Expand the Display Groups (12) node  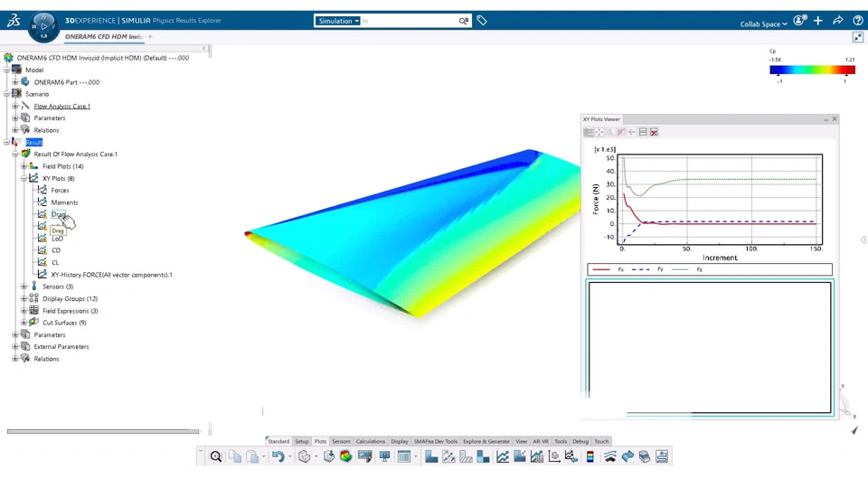(24, 299)
